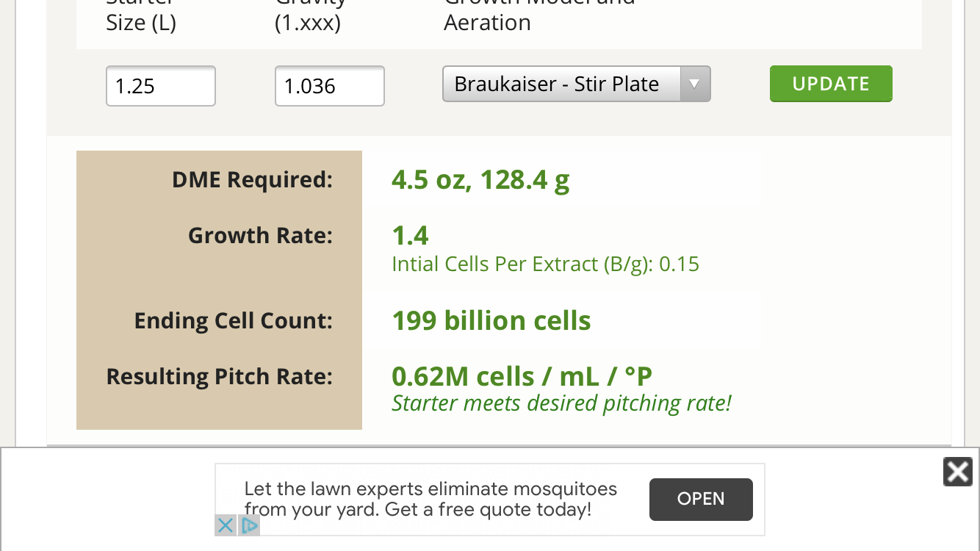Open the growth model dropdown arrow
Image resolution: width=980 pixels, height=551 pixels.
[694, 84]
